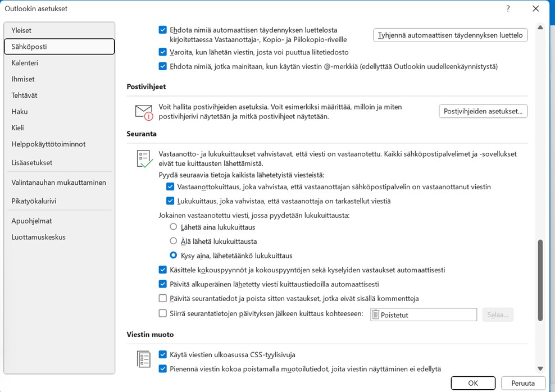Select the Sähköposti category
Image resolution: width=555 pixels, height=392 pixels.
tap(60, 47)
